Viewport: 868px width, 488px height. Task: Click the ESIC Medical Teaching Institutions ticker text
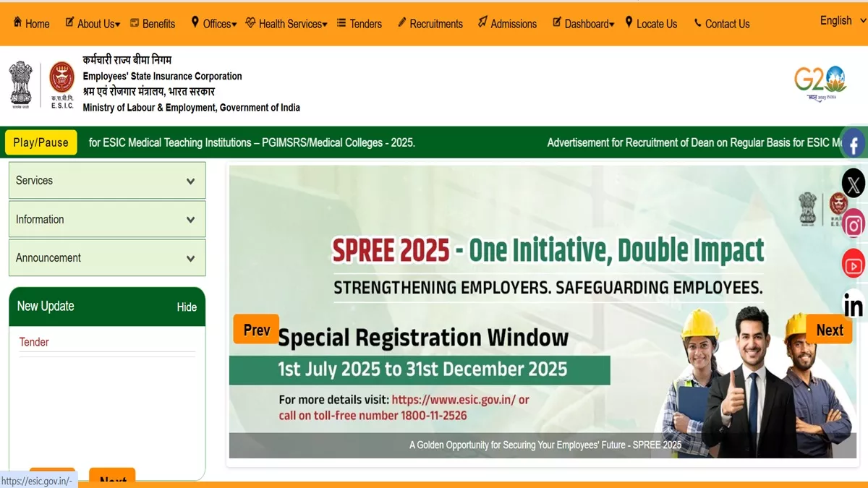coord(252,142)
